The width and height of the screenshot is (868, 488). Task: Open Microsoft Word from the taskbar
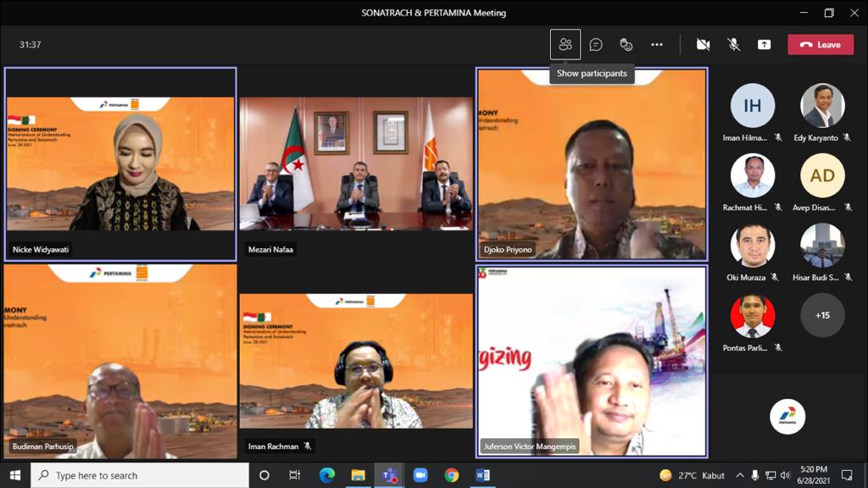coord(482,475)
